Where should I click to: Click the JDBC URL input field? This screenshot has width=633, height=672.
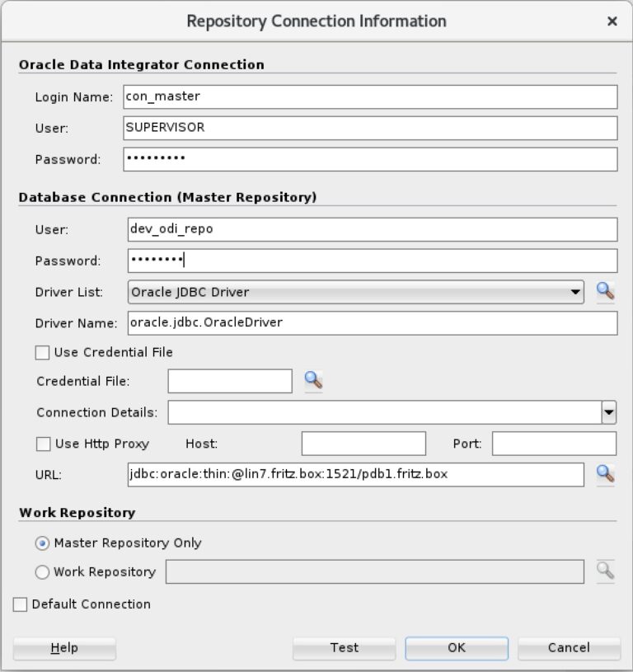355,474
